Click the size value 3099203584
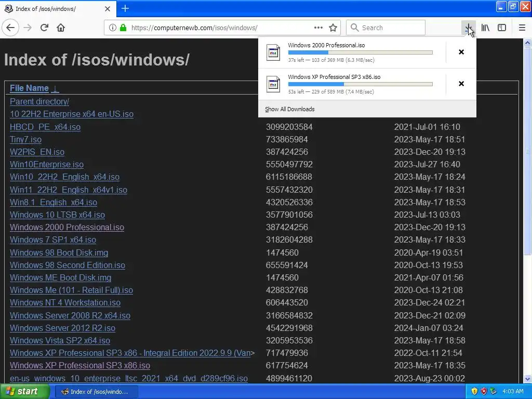 tap(289, 127)
